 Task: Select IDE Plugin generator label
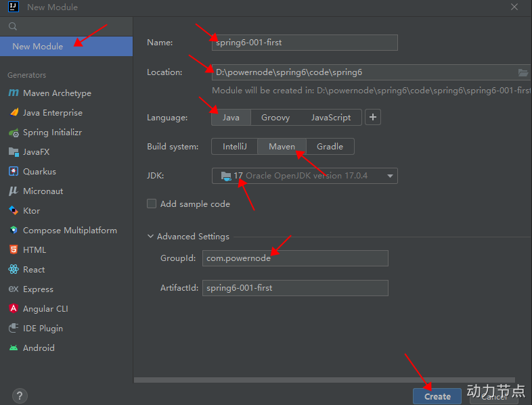point(43,329)
